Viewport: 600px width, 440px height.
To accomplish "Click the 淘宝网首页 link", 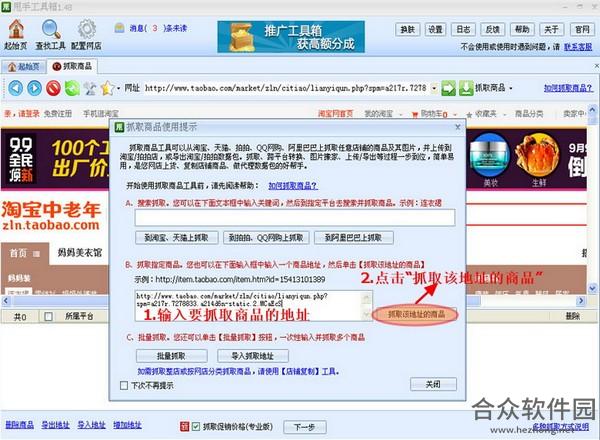I will (x=336, y=114).
